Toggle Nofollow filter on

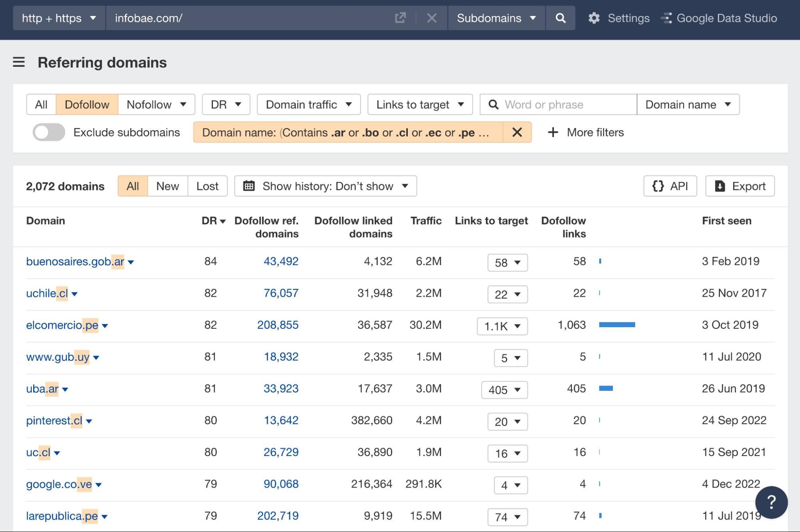[150, 104]
